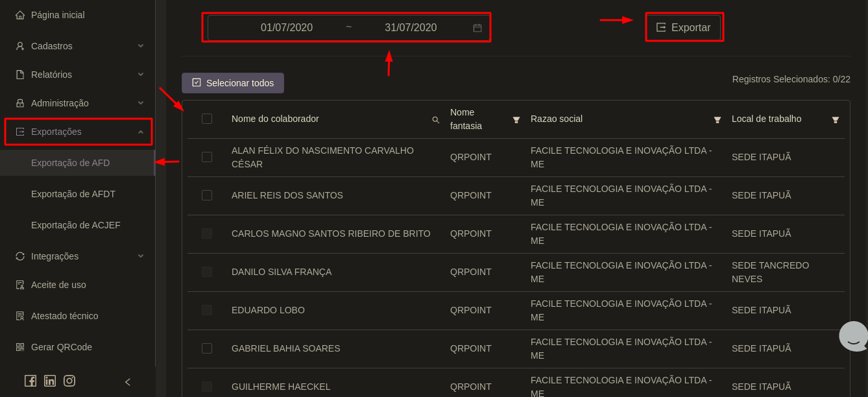The width and height of the screenshot is (868, 397).
Task: Expand the Relatórios section
Action: click(x=78, y=75)
